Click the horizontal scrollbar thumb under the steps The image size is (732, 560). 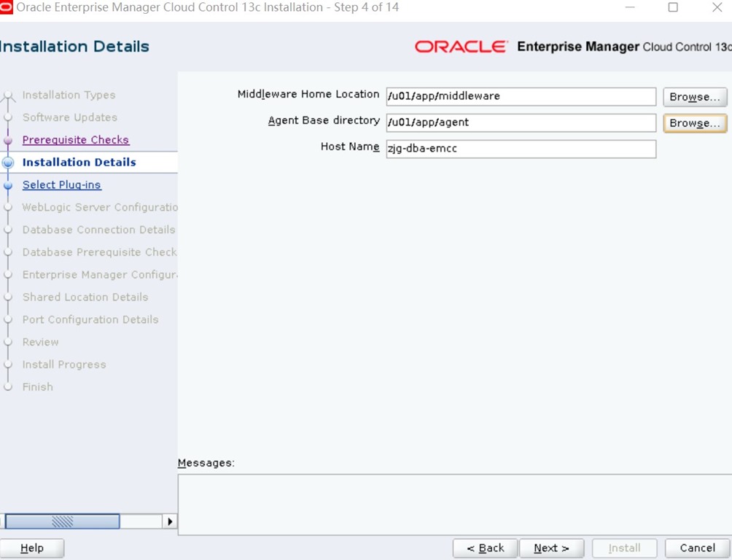pos(62,521)
